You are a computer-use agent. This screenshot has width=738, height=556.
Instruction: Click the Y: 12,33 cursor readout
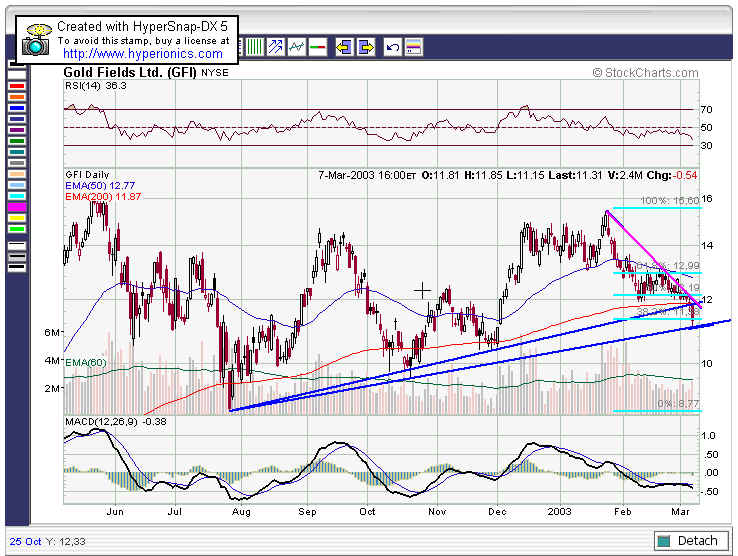coord(67,542)
